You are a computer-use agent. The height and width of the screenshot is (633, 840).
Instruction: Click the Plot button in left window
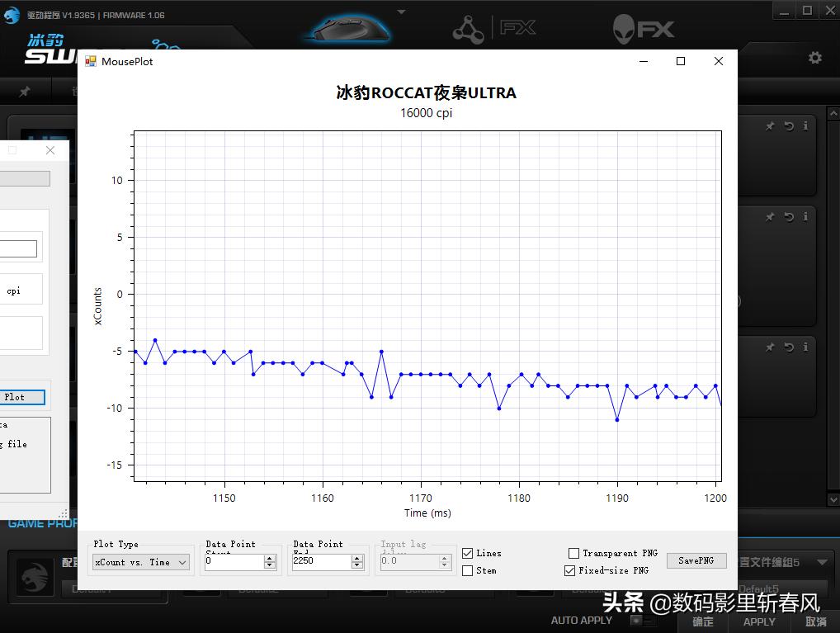tap(21, 397)
